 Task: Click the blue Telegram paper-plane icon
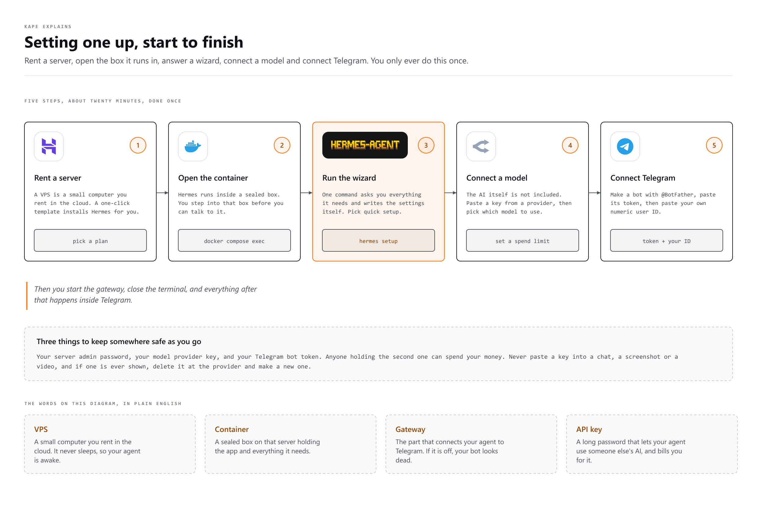tap(625, 147)
